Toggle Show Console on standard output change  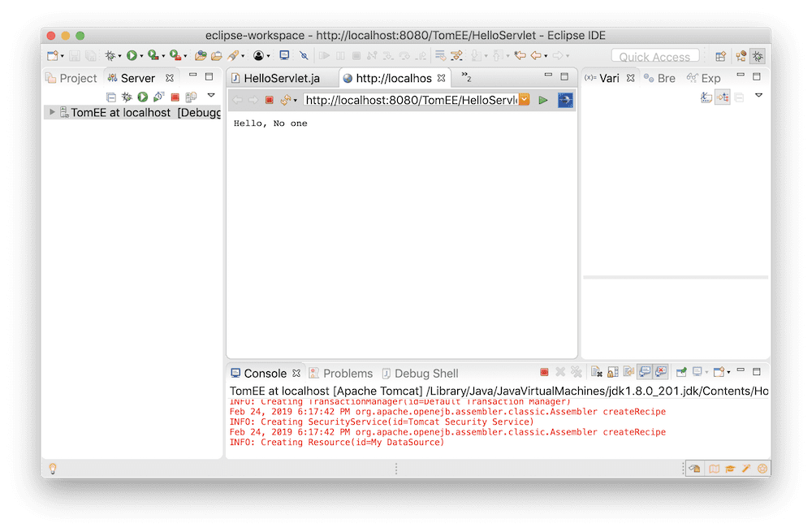pyautogui.click(x=645, y=372)
